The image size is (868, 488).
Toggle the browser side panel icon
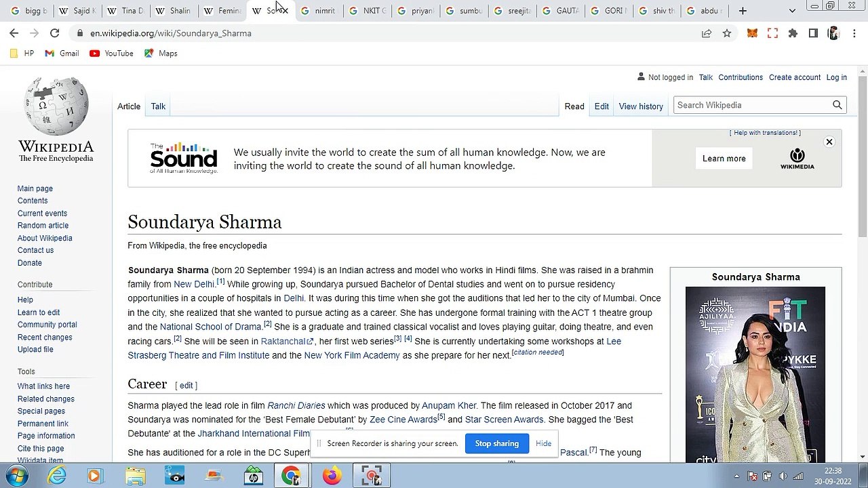click(x=813, y=33)
